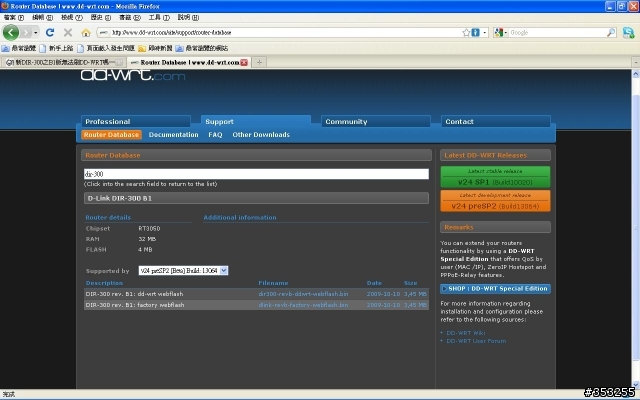Open the second bookmarks toolbar page item
640x400 pixels.
(x=56, y=48)
